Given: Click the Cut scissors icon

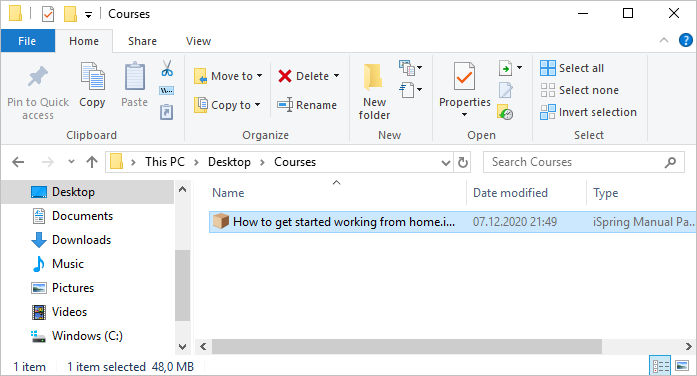Looking at the screenshot, I should (x=167, y=68).
